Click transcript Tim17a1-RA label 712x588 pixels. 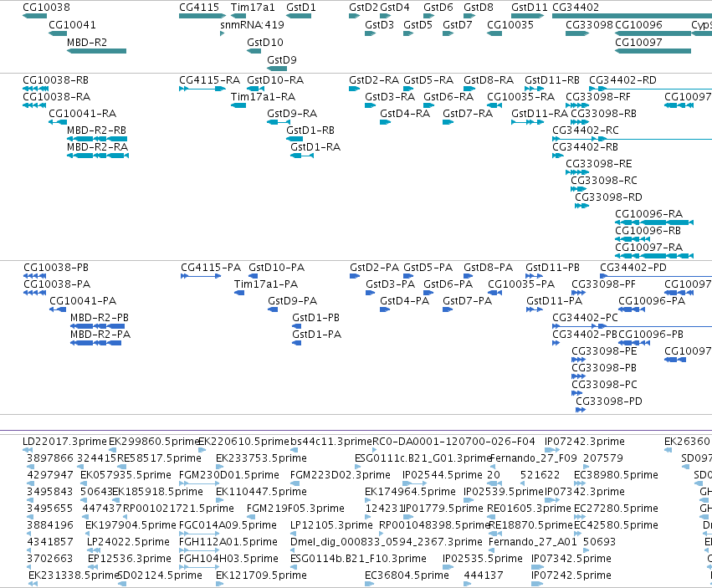[x=263, y=97]
